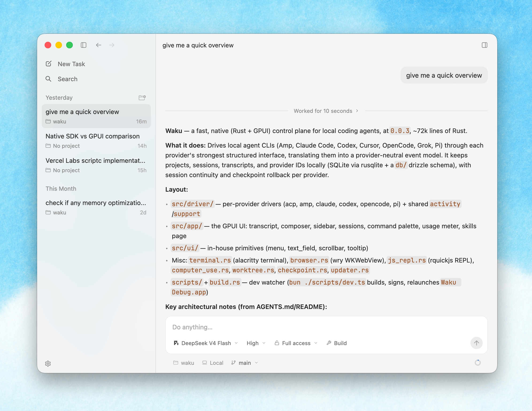Click the checkpoint.rs code label
This screenshot has width=532, height=411.
point(302,270)
